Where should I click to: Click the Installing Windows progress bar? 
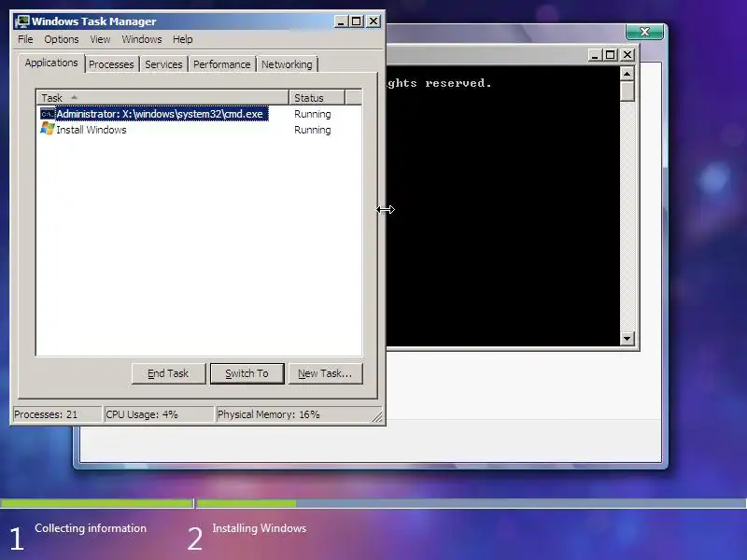[472, 503]
